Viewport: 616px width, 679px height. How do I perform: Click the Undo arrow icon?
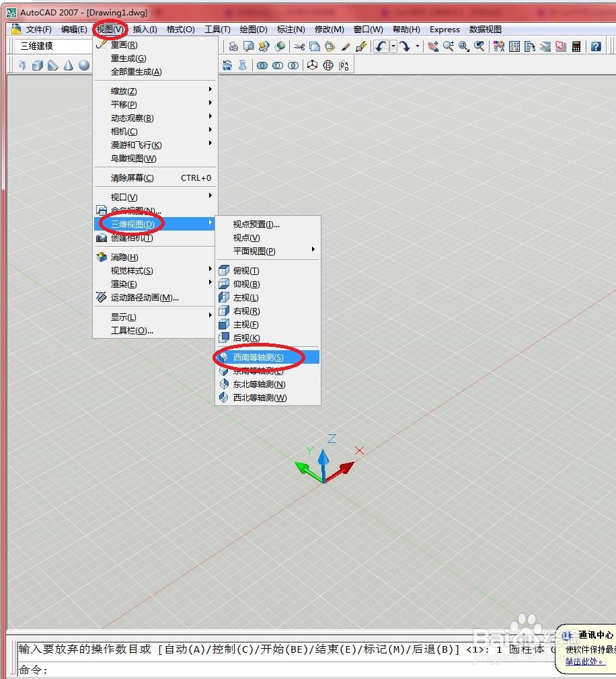381,46
